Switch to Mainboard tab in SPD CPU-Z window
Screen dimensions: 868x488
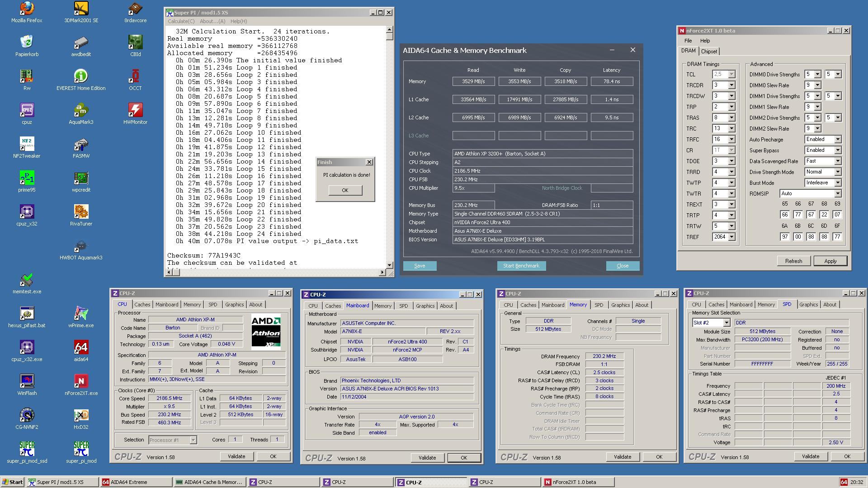click(741, 305)
